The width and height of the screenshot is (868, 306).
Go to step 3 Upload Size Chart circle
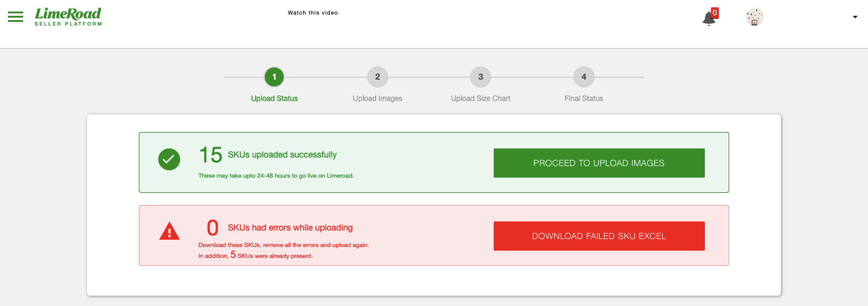coord(481,77)
